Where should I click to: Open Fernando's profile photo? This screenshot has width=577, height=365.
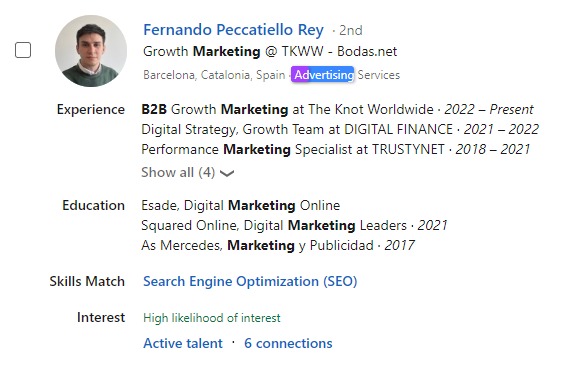click(x=91, y=51)
